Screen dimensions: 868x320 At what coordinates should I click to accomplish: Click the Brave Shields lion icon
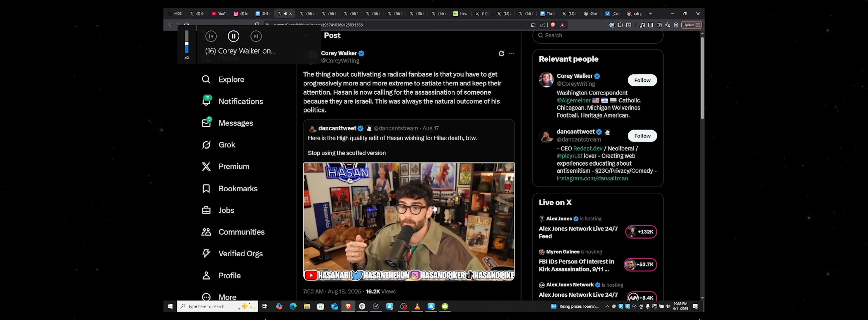click(x=553, y=25)
